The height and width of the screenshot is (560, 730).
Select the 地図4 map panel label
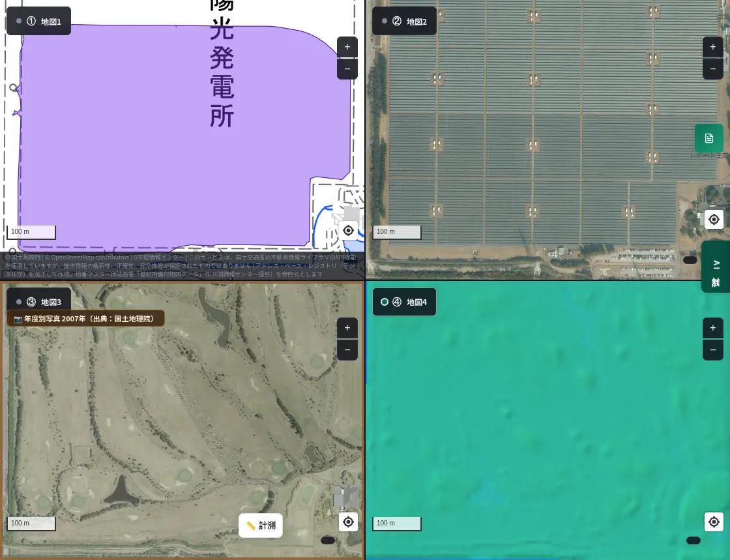click(404, 302)
